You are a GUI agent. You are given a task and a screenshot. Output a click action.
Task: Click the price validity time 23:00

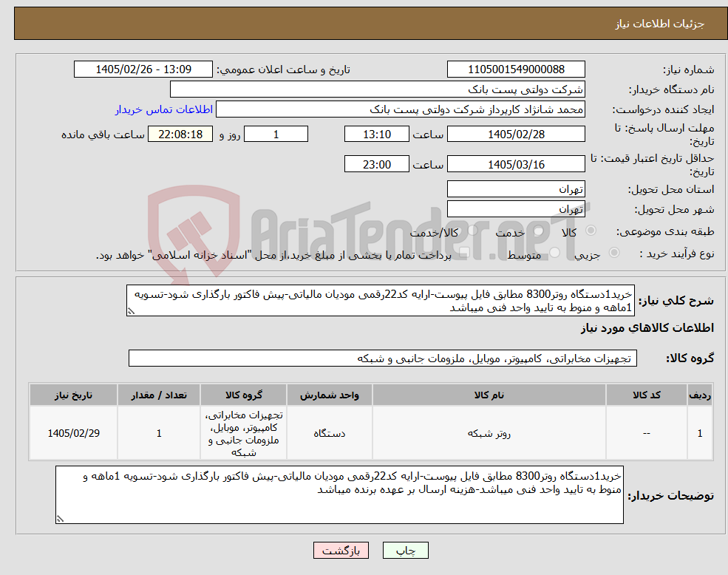(x=376, y=164)
